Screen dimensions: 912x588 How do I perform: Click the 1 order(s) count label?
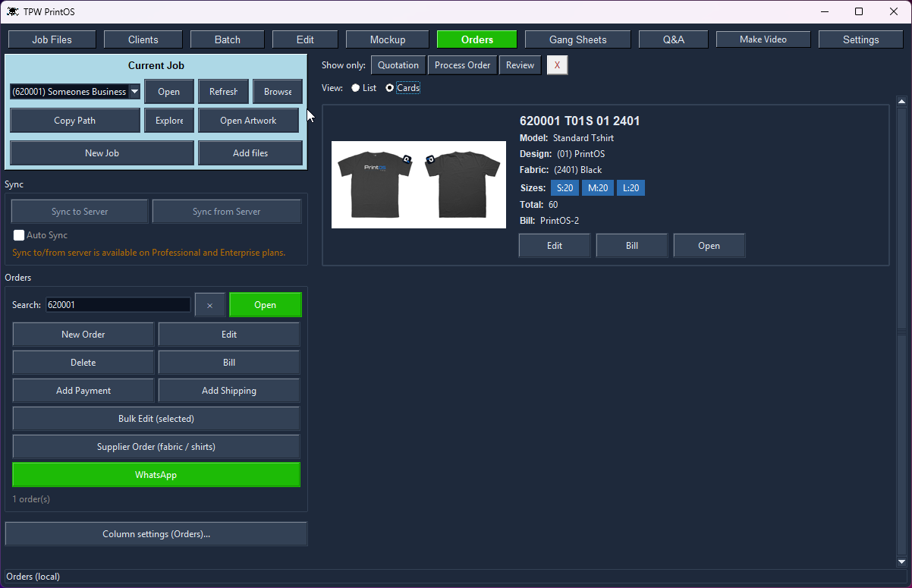(x=31, y=499)
